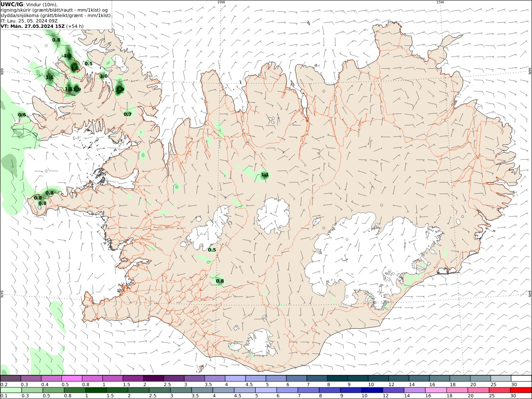Click the Hofsjökull glacier white area in central Iceland
This screenshot has height=399, width=532.
[273, 215]
